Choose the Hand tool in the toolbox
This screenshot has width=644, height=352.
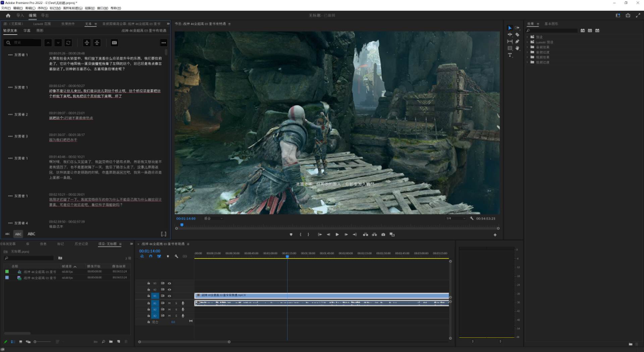[x=517, y=48]
